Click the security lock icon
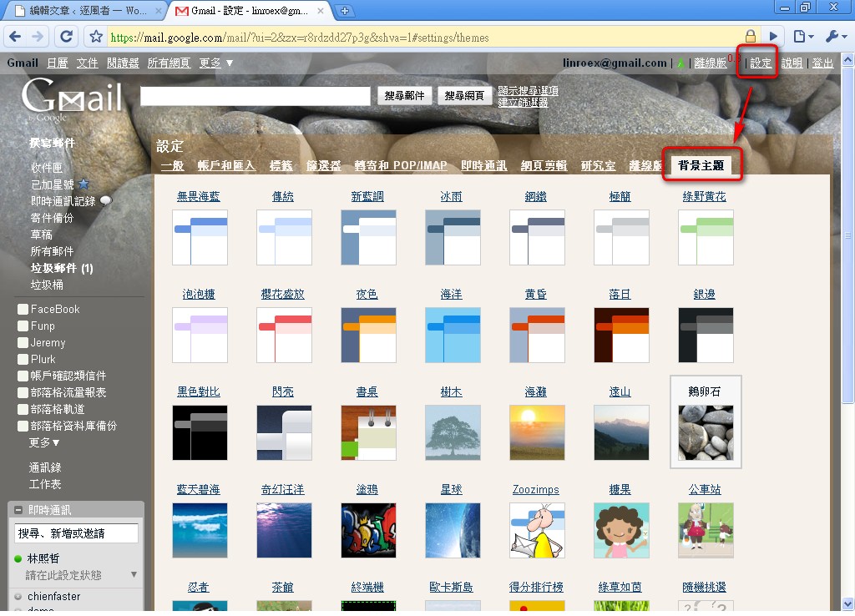The image size is (855, 616). tap(751, 37)
